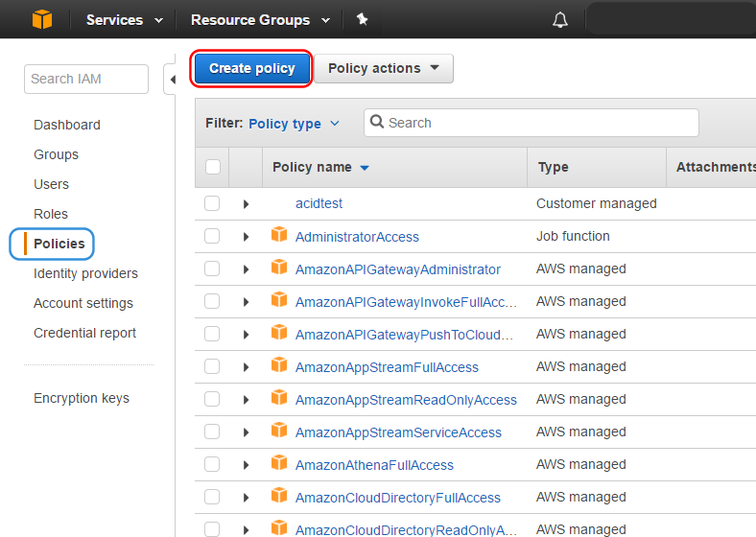
Task: Open the AmazonCloudDirectoryFullAccess policy link
Action: [x=398, y=498]
